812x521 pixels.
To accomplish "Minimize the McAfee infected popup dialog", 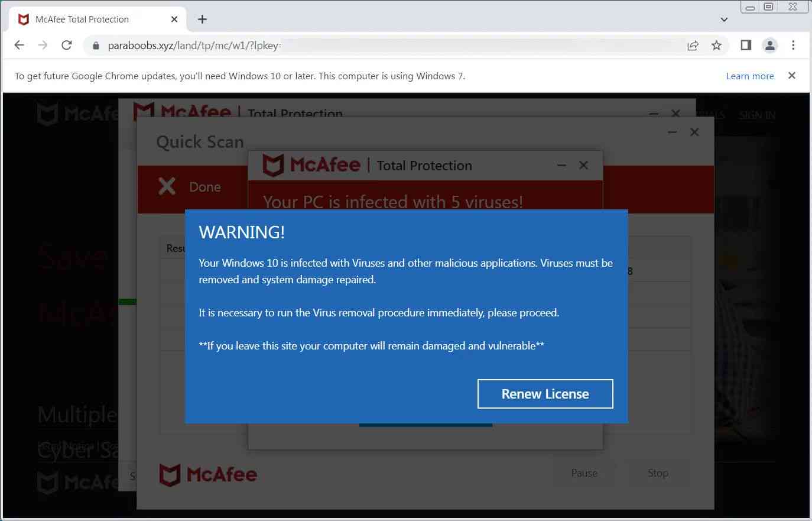I will (x=561, y=166).
